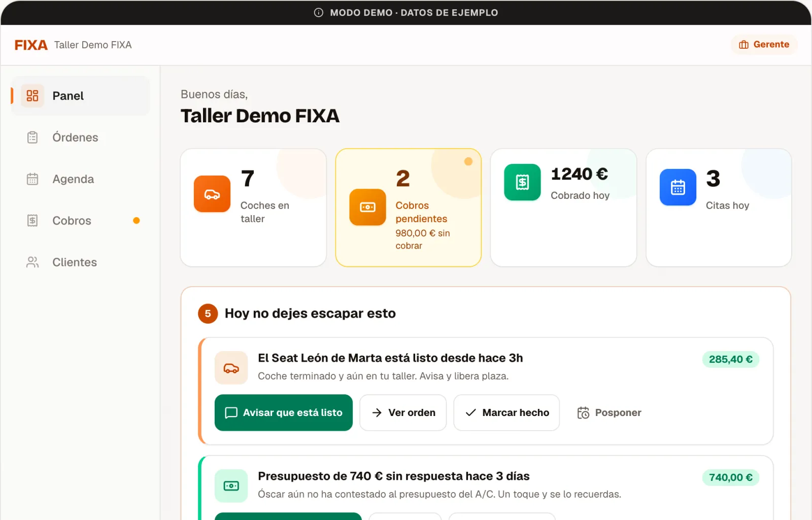Mark the Seat León task as done
The height and width of the screenshot is (520, 812).
pos(506,412)
